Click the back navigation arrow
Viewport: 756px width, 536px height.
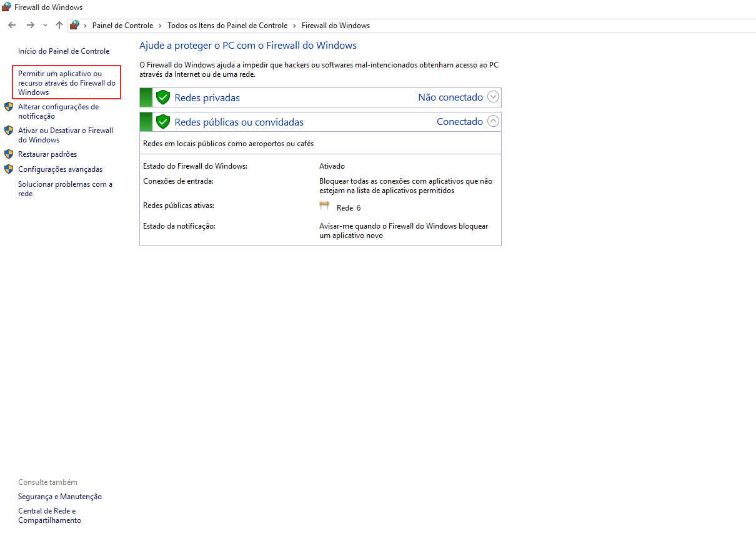tap(12, 26)
